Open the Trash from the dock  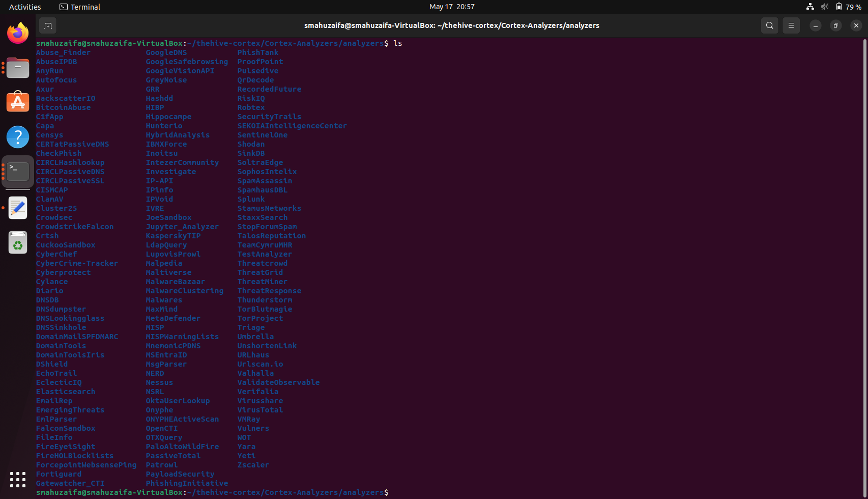[18, 242]
